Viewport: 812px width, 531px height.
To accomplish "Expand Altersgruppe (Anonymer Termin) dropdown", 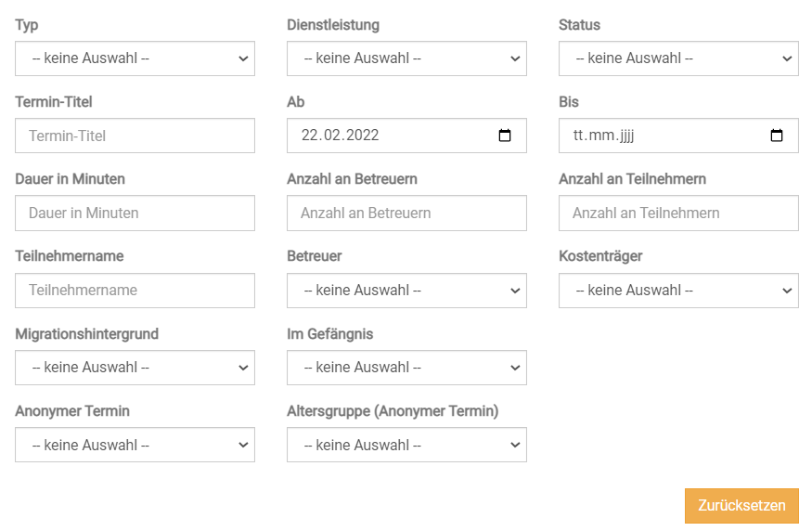I will (x=406, y=445).
